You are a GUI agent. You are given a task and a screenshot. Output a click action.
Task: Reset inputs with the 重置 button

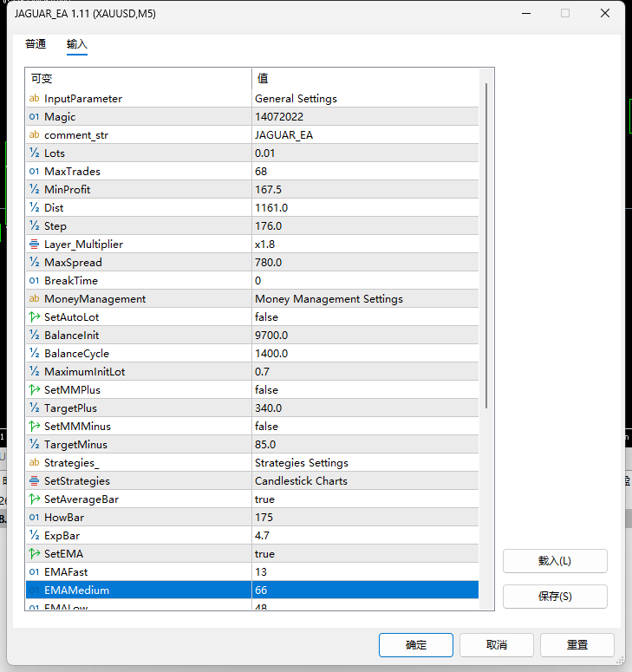[x=577, y=645]
